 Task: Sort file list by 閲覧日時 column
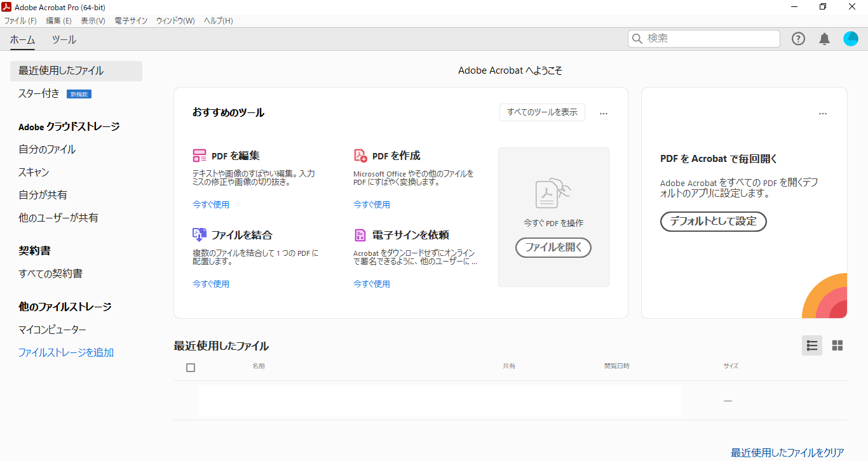click(617, 366)
